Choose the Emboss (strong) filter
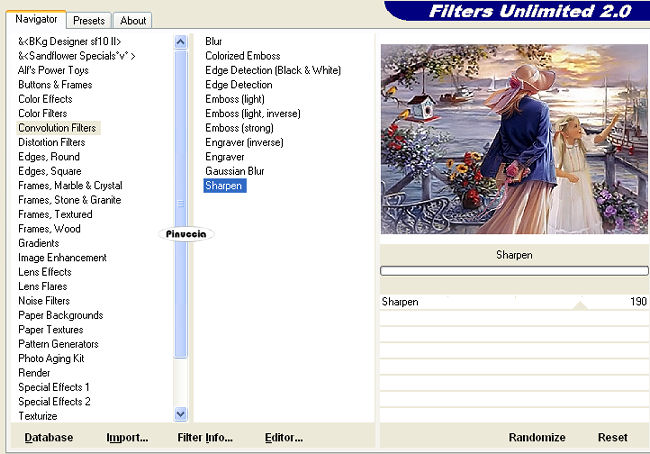This screenshot has width=650, height=454. pos(240,128)
